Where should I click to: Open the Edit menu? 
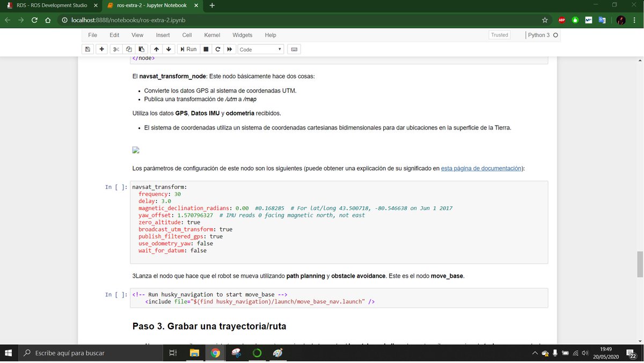(x=114, y=35)
